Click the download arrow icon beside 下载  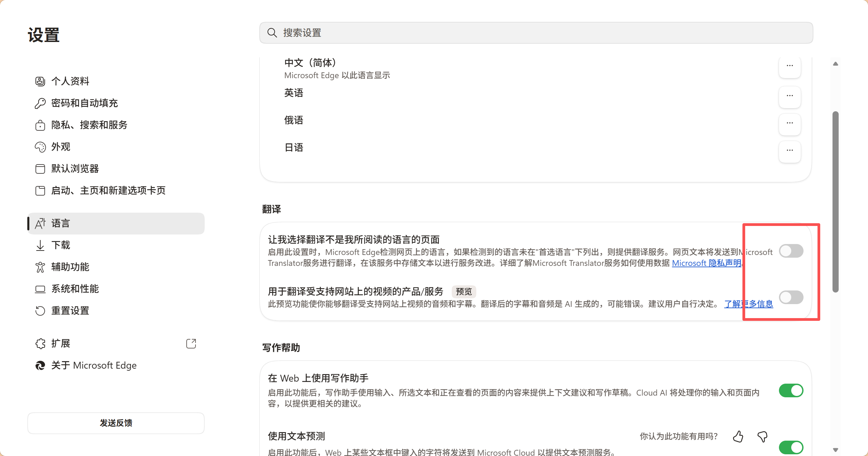point(40,245)
